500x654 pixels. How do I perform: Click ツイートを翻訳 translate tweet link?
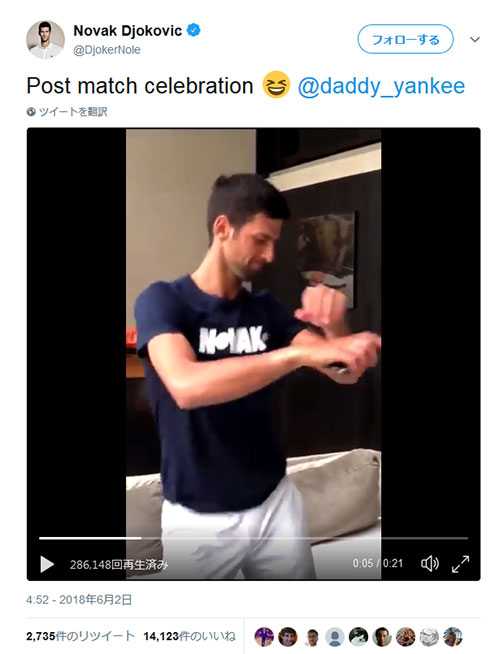[x=73, y=112]
